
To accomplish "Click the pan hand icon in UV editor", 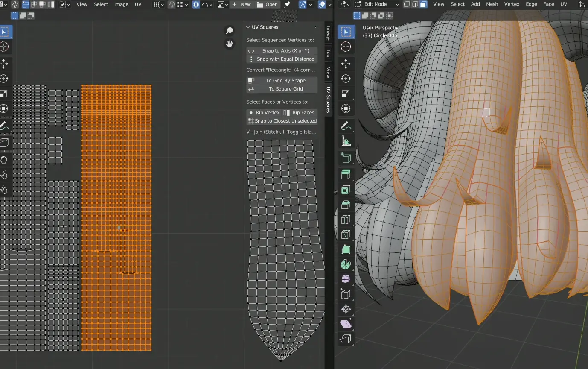I will 230,44.
